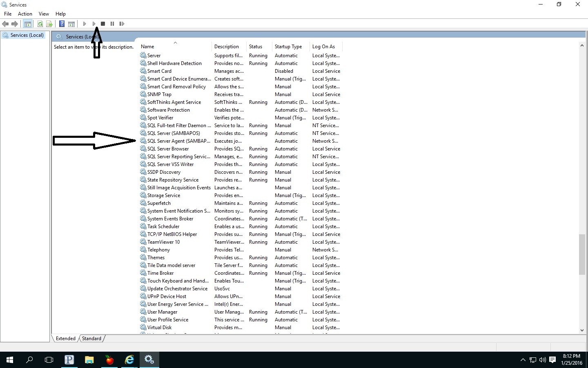
Task: Select the Smart Card service row
Action: (x=241, y=71)
